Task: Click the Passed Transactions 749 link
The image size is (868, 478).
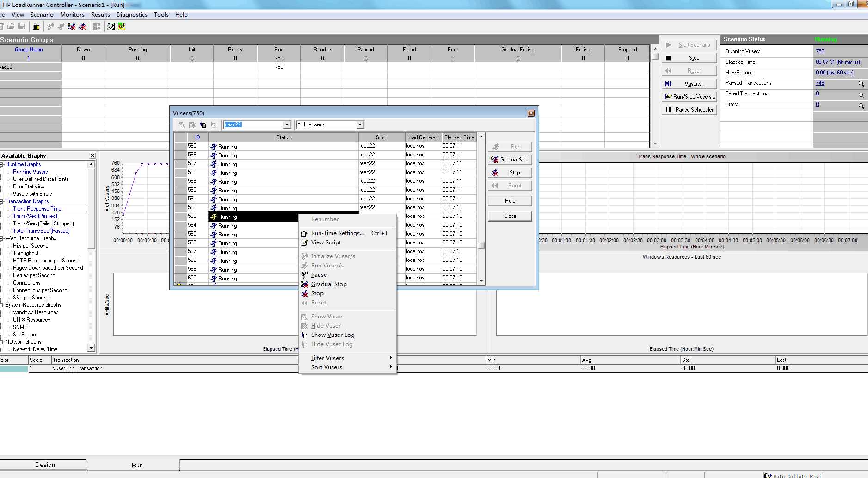Action: click(x=820, y=83)
